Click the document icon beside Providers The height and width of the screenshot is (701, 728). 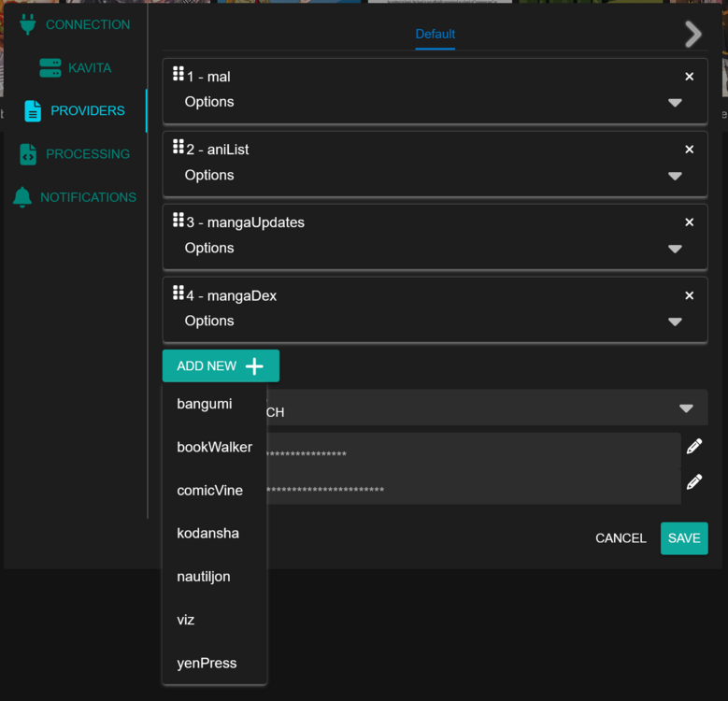click(33, 111)
